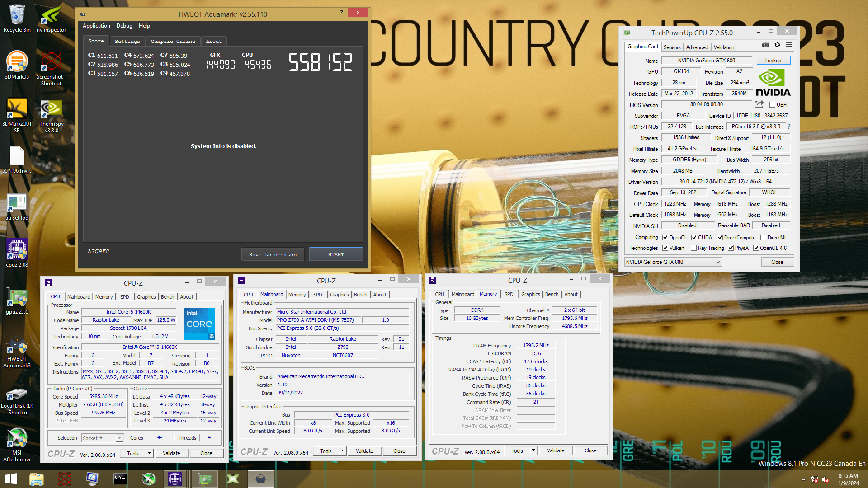Viewport: 868px width, 488px height.
Task: Expand Tools dropdown arrow in CPU-Z Mainboard window
Action: tap(342, 451)
